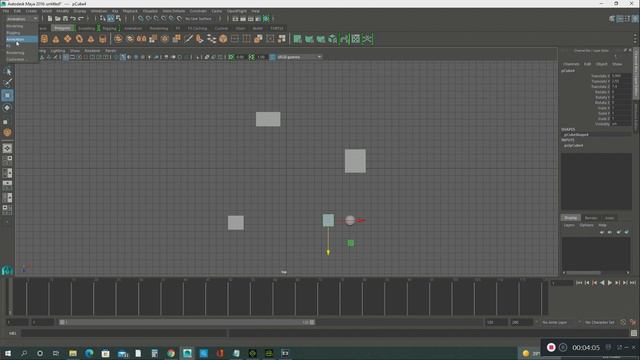Click Play Backwards in playback controls
Screen dimensions: 640x360
pos(602,282)
